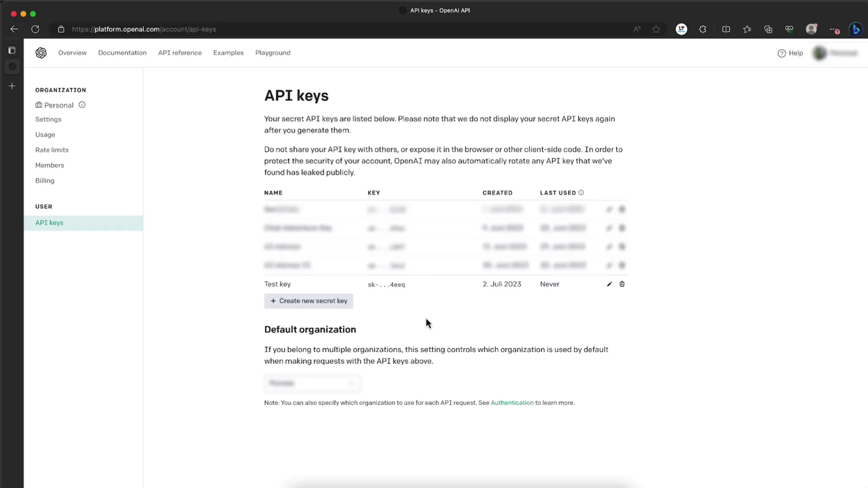The width and height of the screenshot is (868, 488).
Task: Open the Billing page
Action: (45, 181)
